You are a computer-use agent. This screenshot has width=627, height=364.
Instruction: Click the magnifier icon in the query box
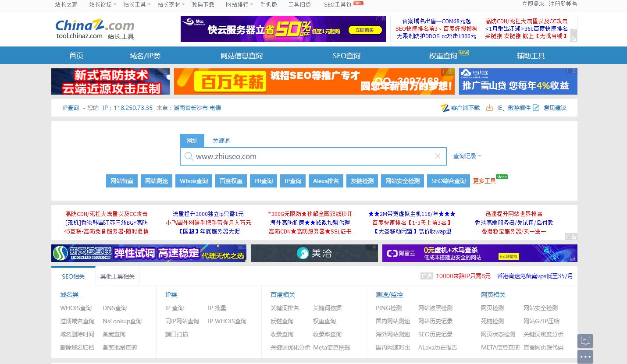pyautogui.click(x=189, y=156)
